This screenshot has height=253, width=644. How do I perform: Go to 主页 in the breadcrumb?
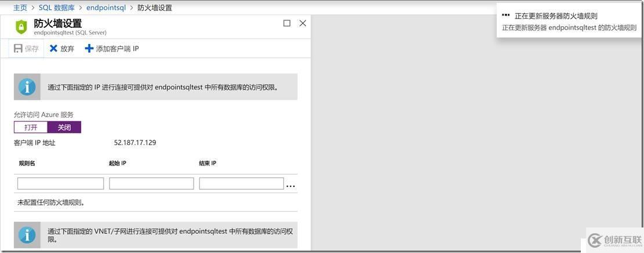point(20,8)
